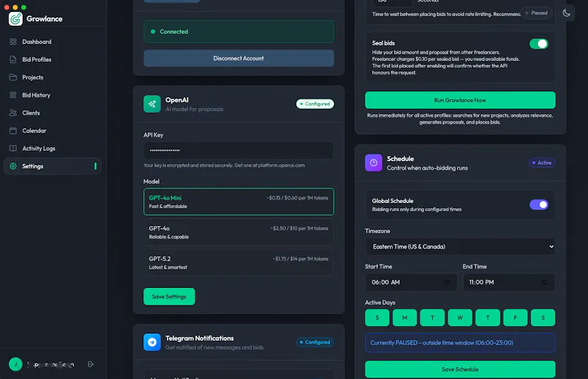Viewport: 588px width, 379px height.
Task: Click the Settings gear icon
Action: (13, 166)
